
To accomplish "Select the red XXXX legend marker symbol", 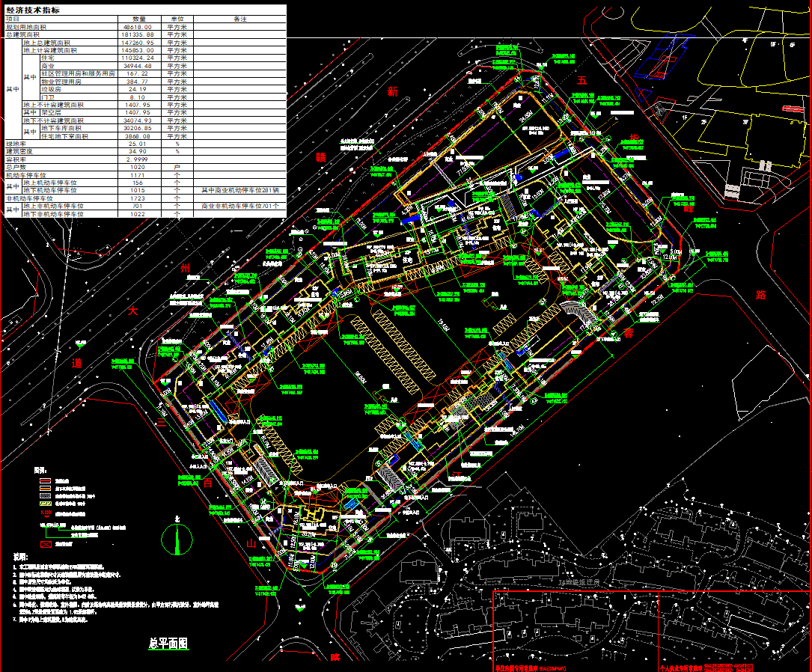I will [46, 513].
